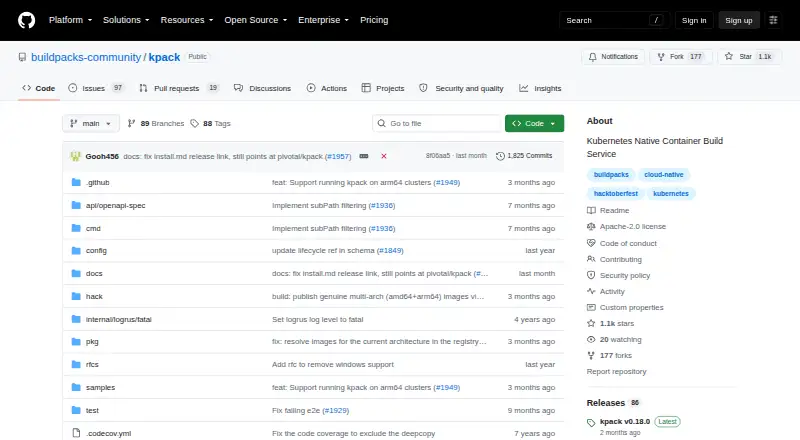The image size is (800, 440).
Task: Open the internal/logrus/fatal folder
Action: [x=118, y=320]
